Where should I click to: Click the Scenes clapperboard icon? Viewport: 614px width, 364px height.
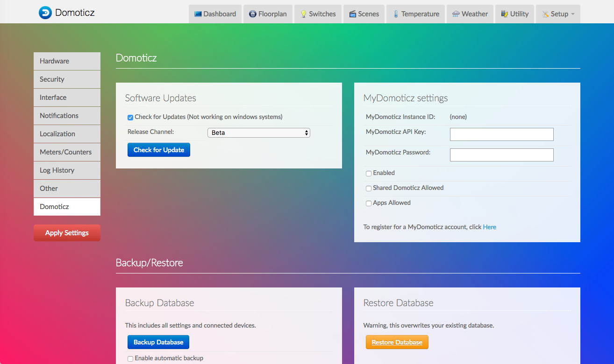[353, 14]
